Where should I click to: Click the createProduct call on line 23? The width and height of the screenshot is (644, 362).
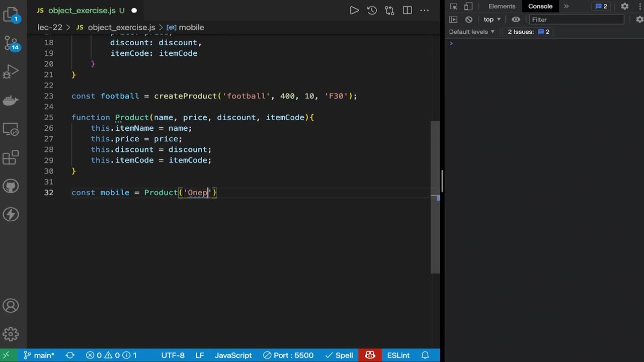pyautogui.click(x=186, y=96)
